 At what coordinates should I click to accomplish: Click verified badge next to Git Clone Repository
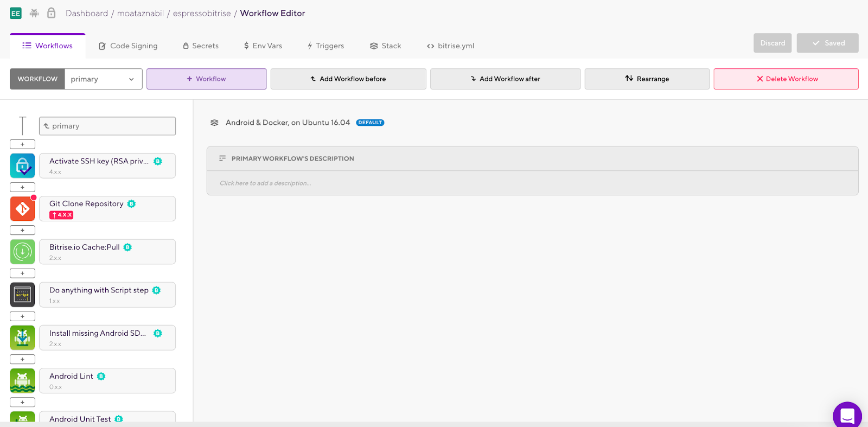pos(131,204)
